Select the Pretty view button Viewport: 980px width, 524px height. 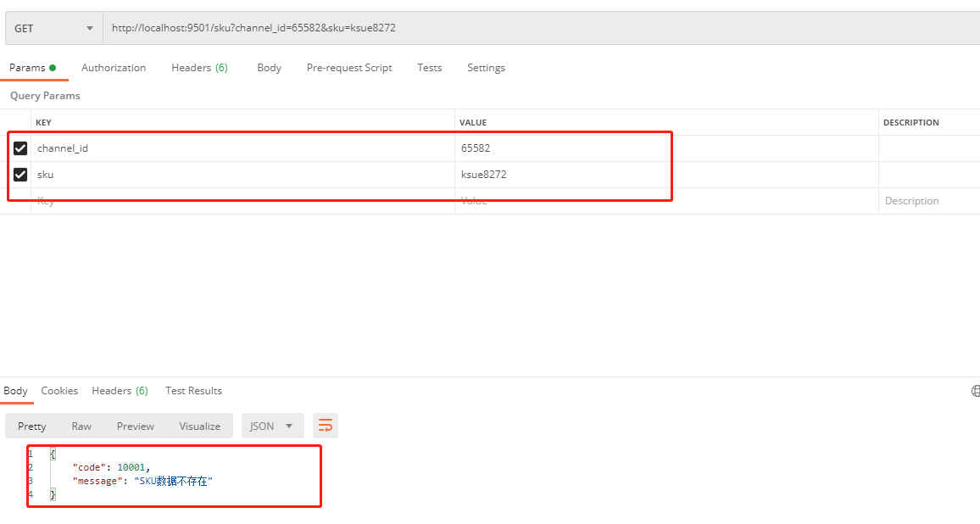[32, 426]
